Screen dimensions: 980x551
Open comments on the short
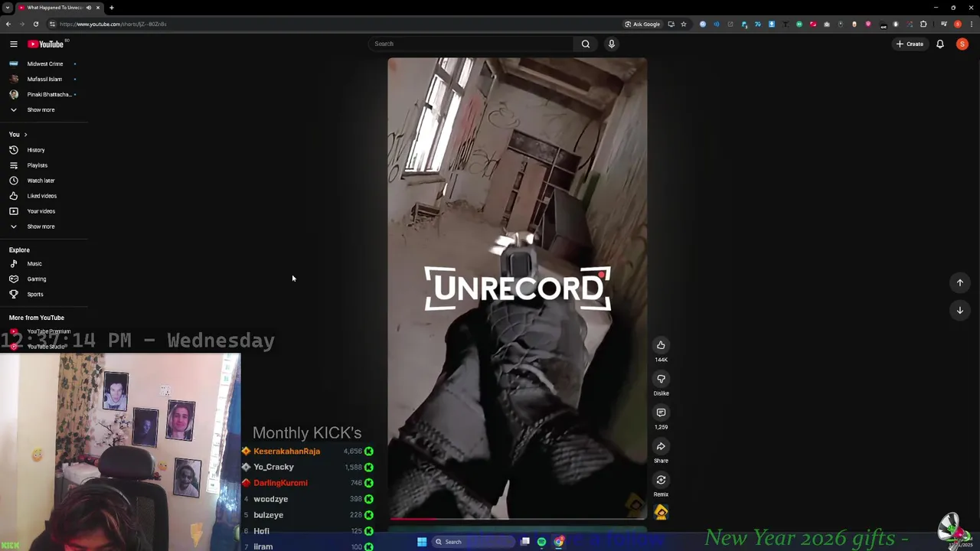(661, 412)
